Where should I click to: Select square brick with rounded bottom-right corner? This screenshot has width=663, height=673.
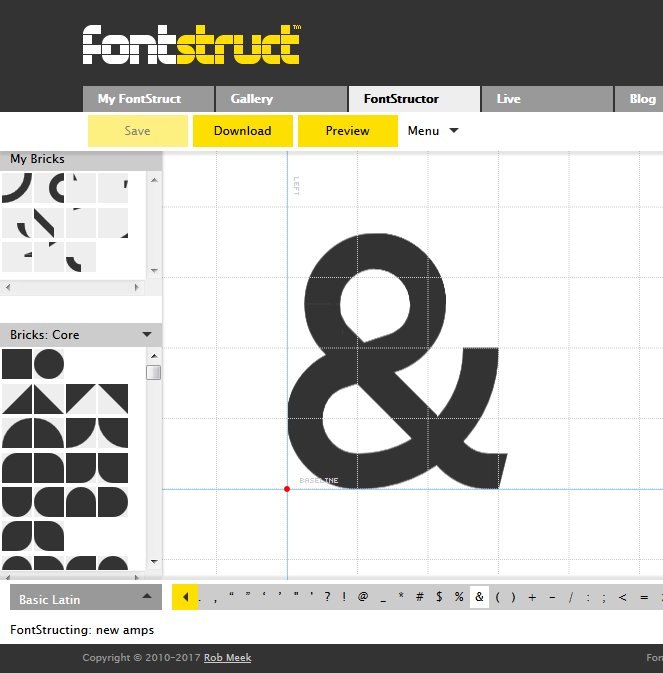click(81, 468)
